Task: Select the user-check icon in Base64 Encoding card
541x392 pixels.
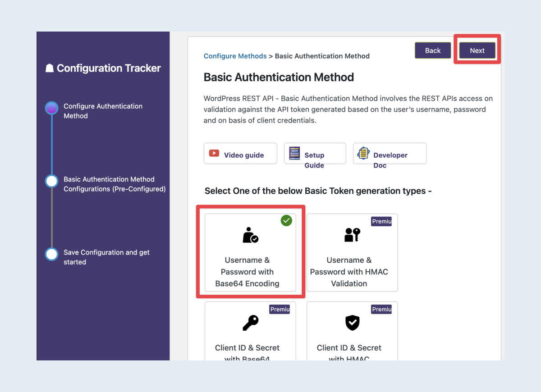Action: pyautogui.click(x=250, y=235)
